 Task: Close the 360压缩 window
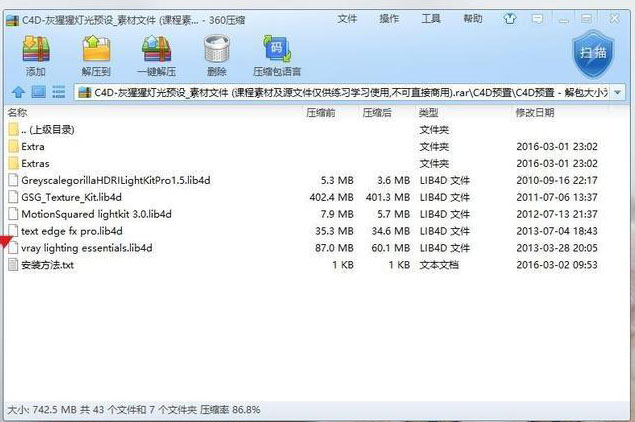(615, 19)
